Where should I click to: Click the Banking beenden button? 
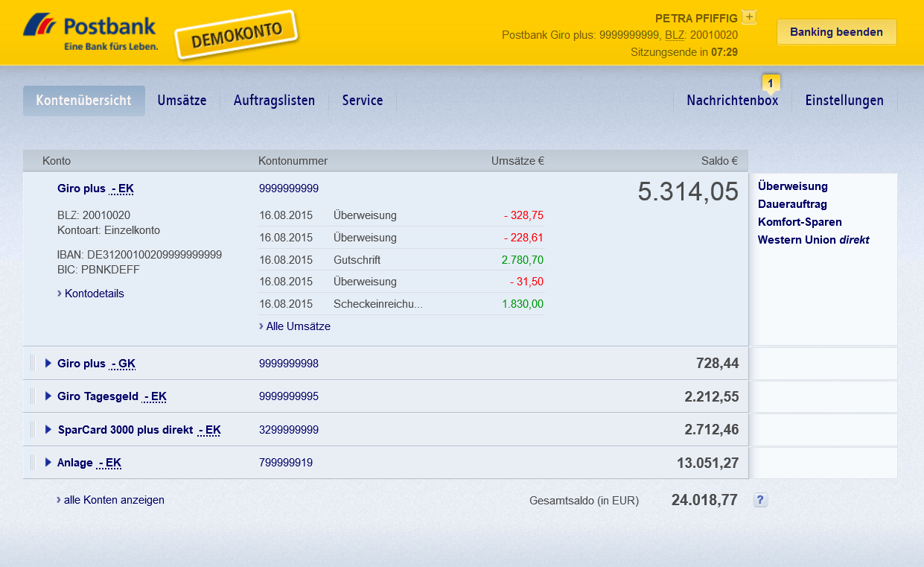click(x=836, y=32)
